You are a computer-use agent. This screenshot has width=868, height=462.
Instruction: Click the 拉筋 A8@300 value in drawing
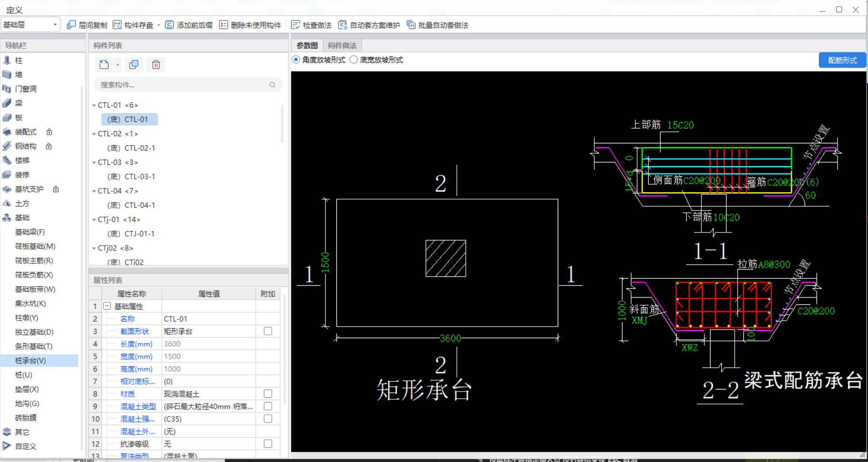click(774, 264)
